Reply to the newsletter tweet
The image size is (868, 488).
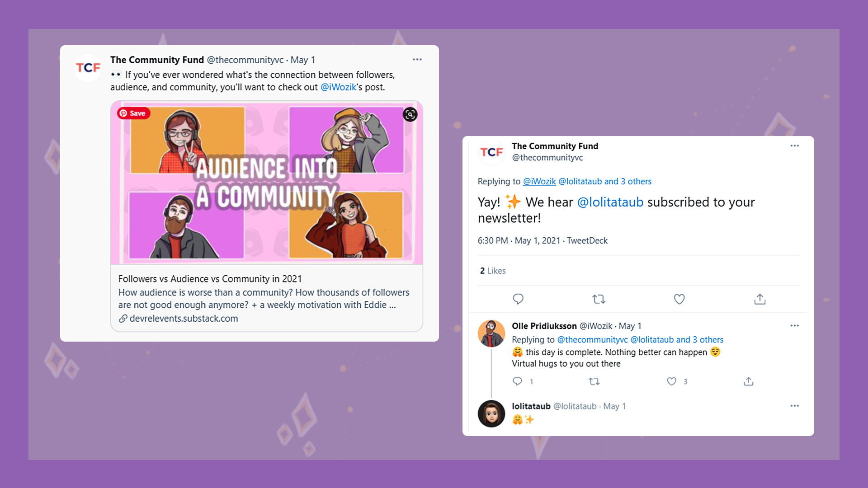(x=518, y=299)
